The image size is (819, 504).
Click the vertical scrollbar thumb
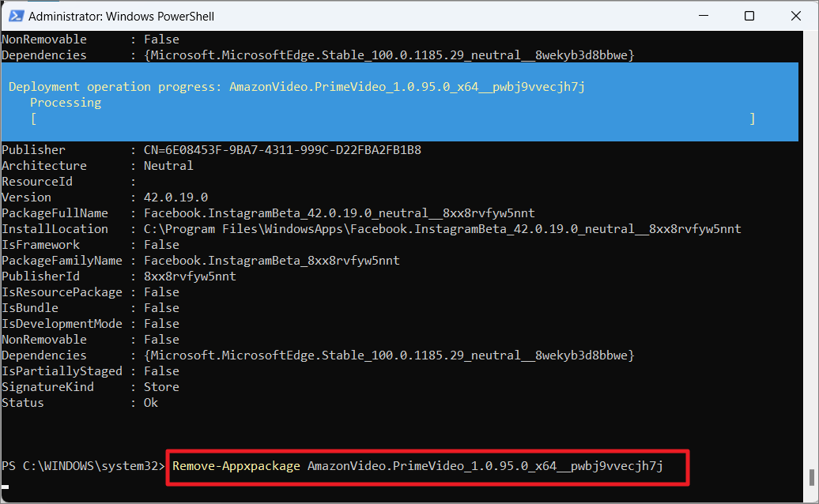click(x=811, y=477)
